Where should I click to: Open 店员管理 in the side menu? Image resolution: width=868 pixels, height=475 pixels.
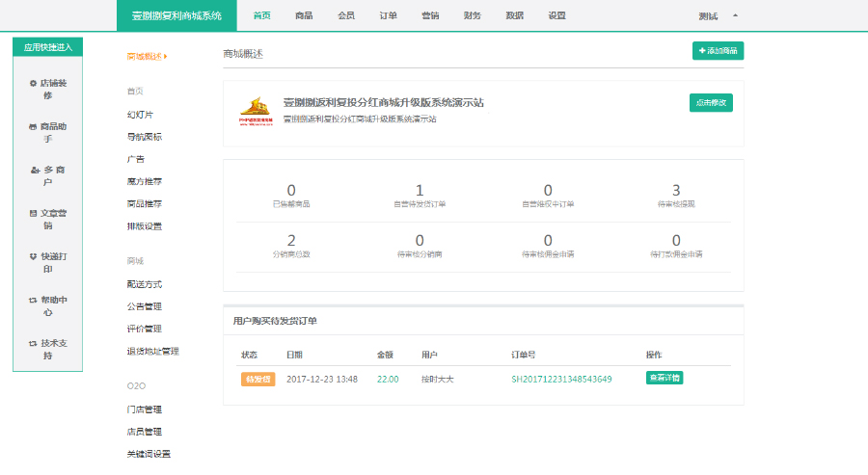click(x=145, y=432)
